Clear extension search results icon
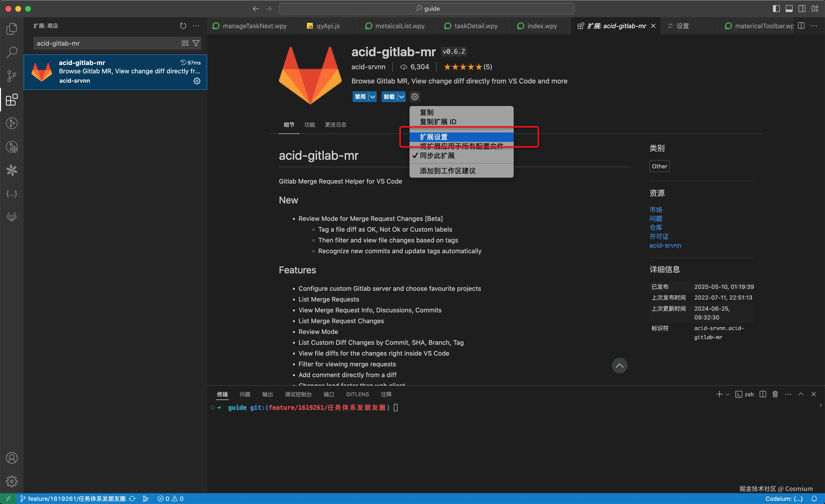Screen dimensions: 825x504 pos(185,43)
